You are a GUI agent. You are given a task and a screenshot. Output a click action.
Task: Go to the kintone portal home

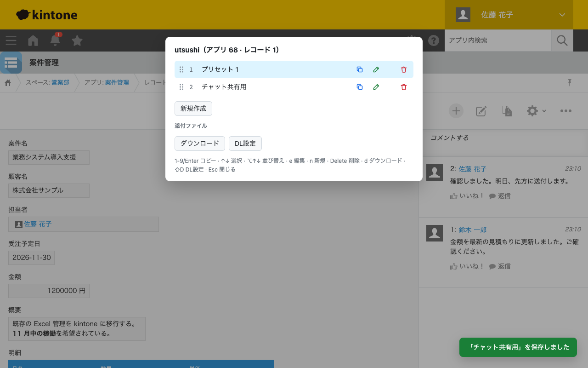[33, 40]
